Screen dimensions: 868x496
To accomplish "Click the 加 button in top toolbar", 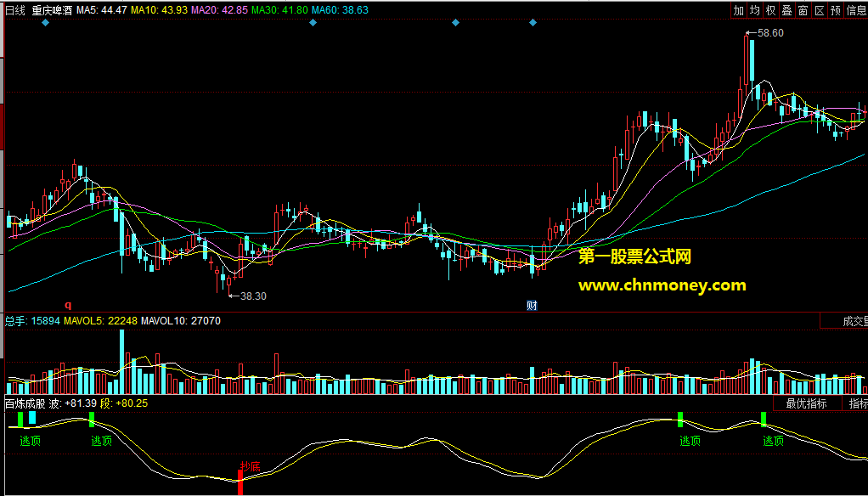I will pos(738,10).
